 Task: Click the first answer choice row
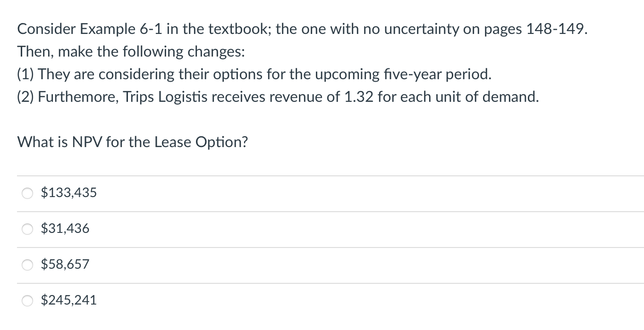(x=189, y=193)
